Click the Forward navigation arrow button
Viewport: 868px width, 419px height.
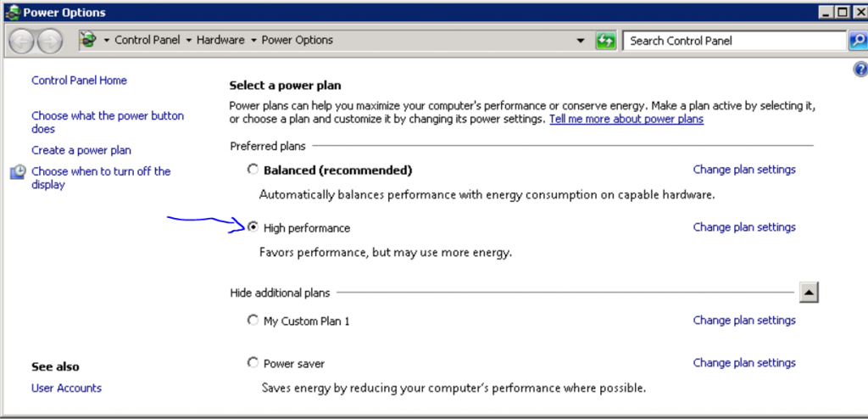tap(50, 41)
